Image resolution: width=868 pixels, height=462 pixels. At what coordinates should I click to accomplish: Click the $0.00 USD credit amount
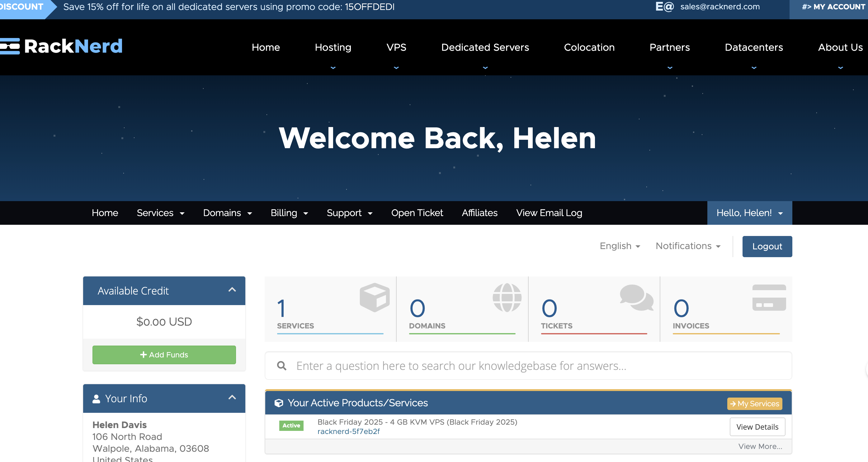coord(164,322)
